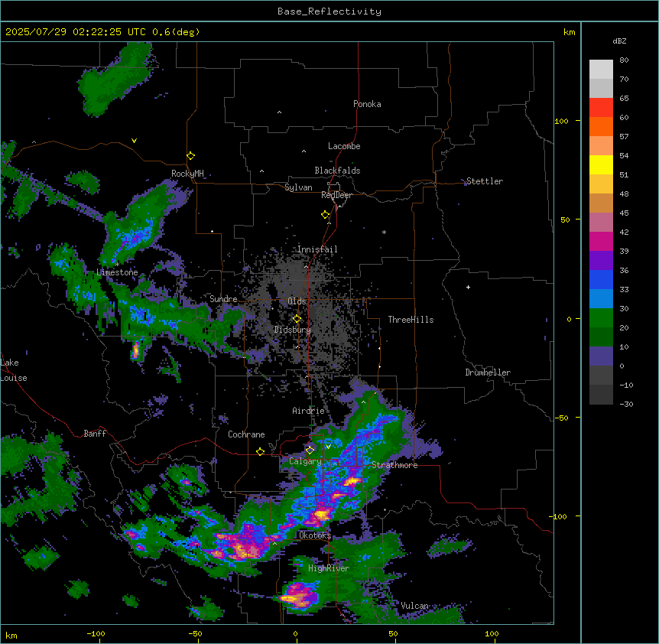Click the green 30 dBZ legend swatch
Screen dimensions: 659x644
tap(601, 318)
